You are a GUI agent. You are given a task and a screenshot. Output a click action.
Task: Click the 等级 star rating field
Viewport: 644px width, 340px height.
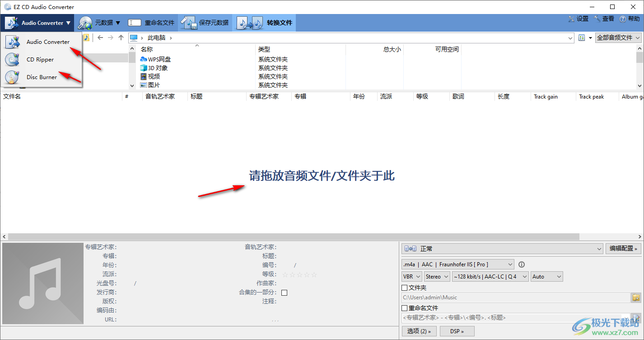coord(299,274)
